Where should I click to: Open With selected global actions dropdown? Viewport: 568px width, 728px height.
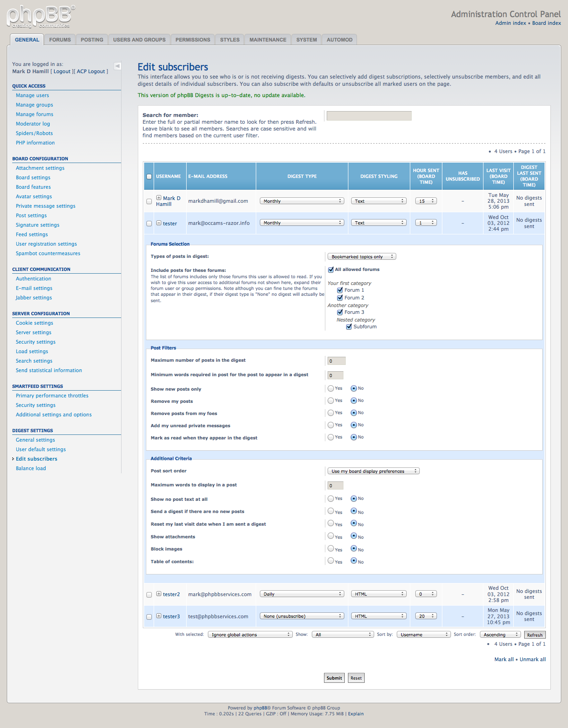(x=250, y=635)
